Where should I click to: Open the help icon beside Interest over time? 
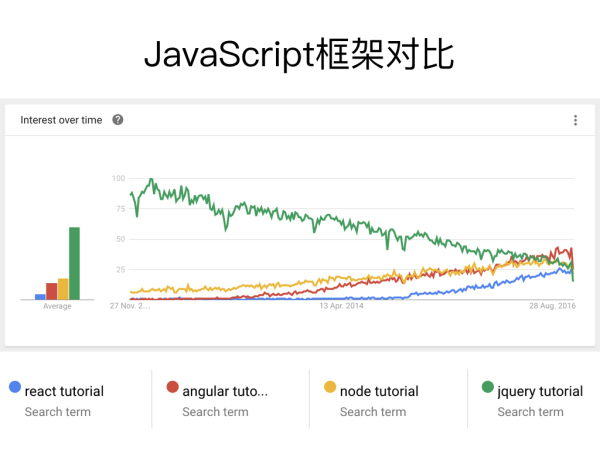pos(117,120)
